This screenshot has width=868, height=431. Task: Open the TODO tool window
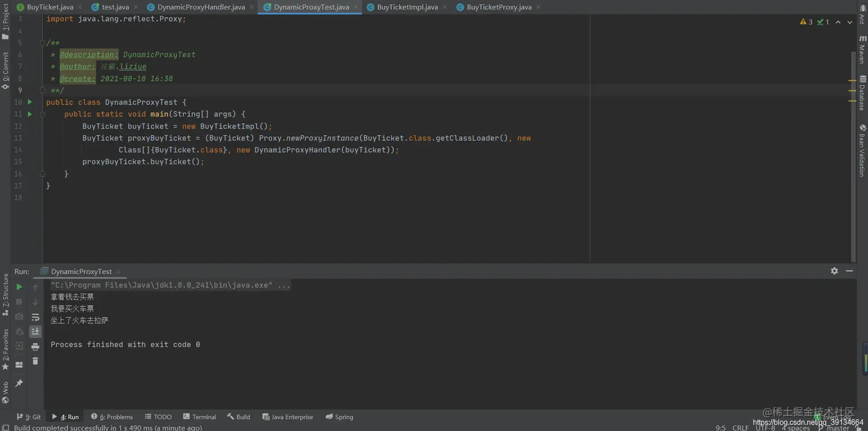coord(158,417)
